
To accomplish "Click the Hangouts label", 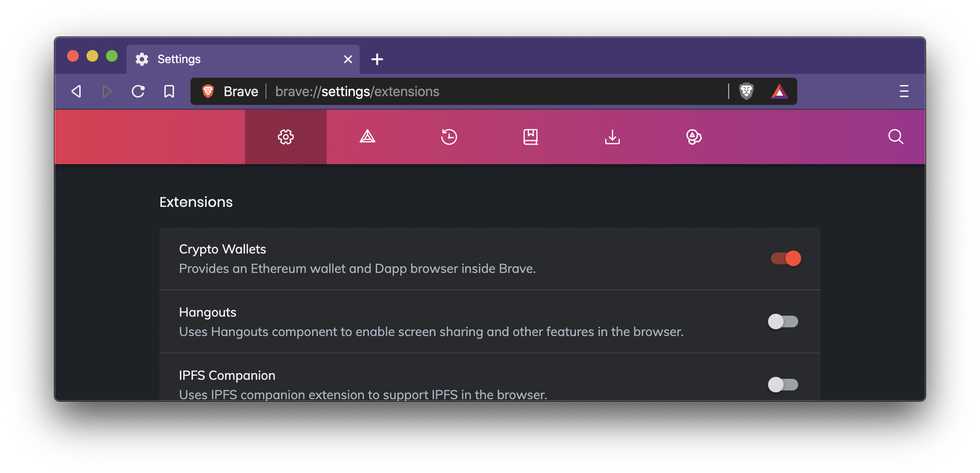I will pyautogui.click(x=208, y=312).
